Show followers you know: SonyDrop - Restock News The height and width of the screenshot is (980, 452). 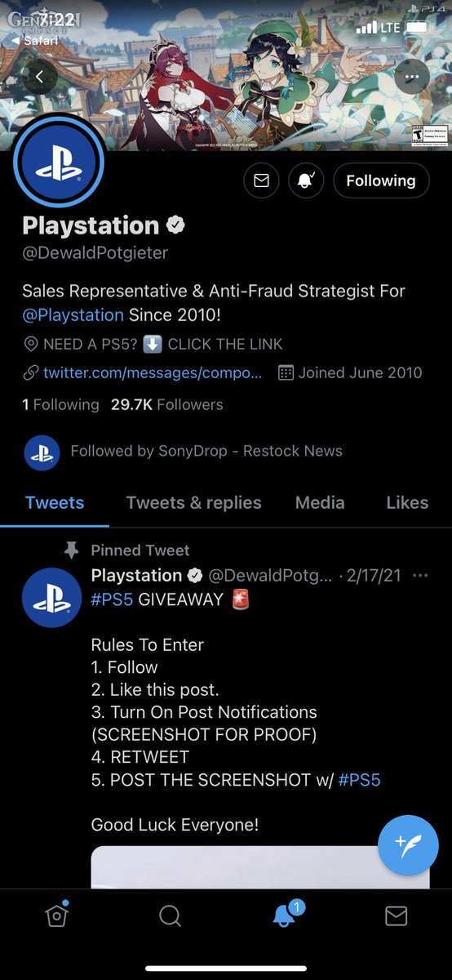(x=206, y=451)
